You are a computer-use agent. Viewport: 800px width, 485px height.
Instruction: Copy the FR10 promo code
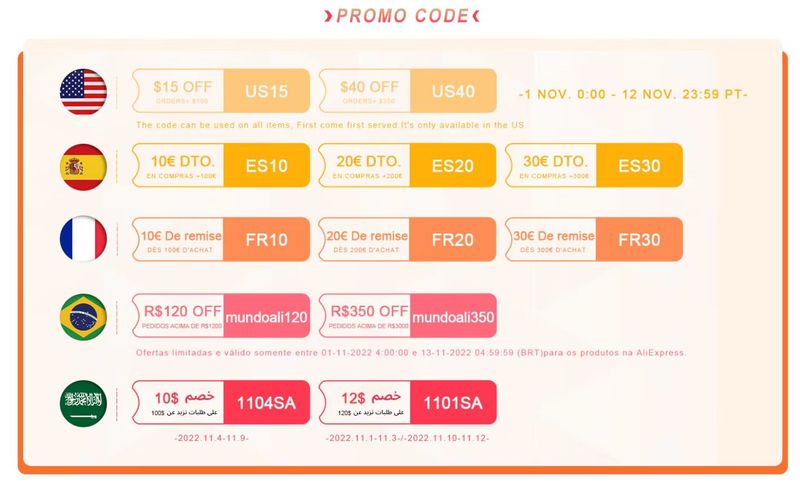pyautogui.click(x=266, y=241)
